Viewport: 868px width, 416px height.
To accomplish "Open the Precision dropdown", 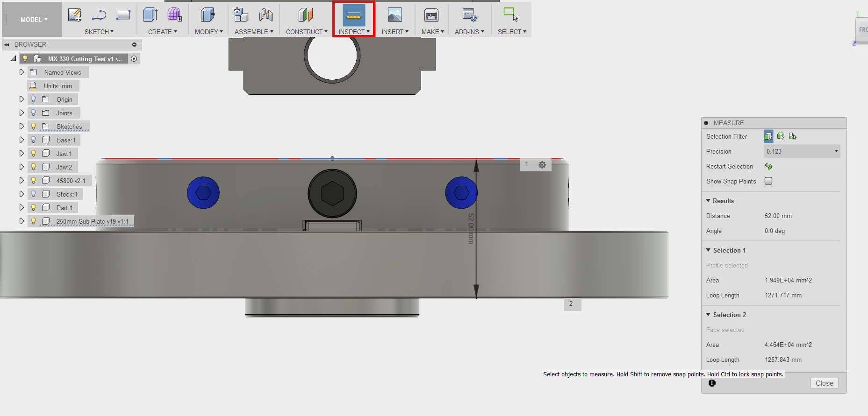I will coord(802,151).
